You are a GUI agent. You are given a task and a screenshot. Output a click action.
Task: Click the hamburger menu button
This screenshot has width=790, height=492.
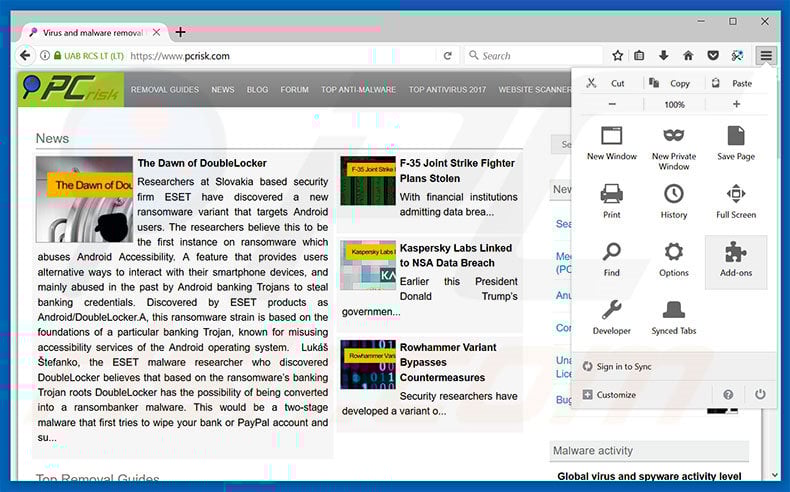766,55
